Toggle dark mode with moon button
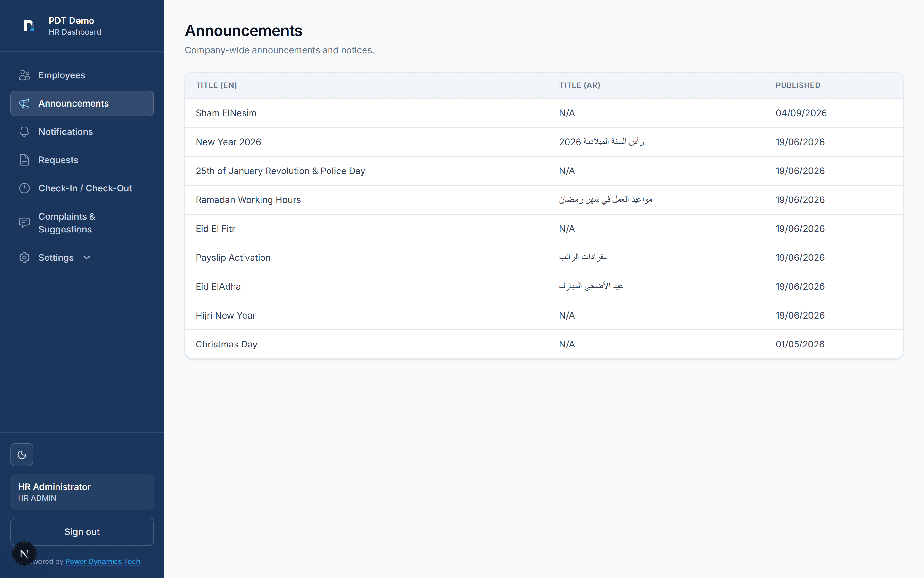This screenshot has height=578, width=924. (x=22, y=454)
